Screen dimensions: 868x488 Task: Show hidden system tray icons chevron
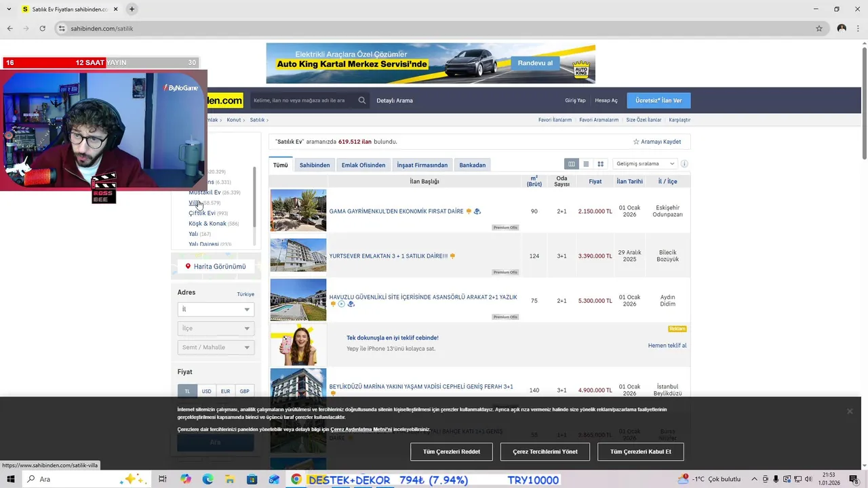[755, 479]
